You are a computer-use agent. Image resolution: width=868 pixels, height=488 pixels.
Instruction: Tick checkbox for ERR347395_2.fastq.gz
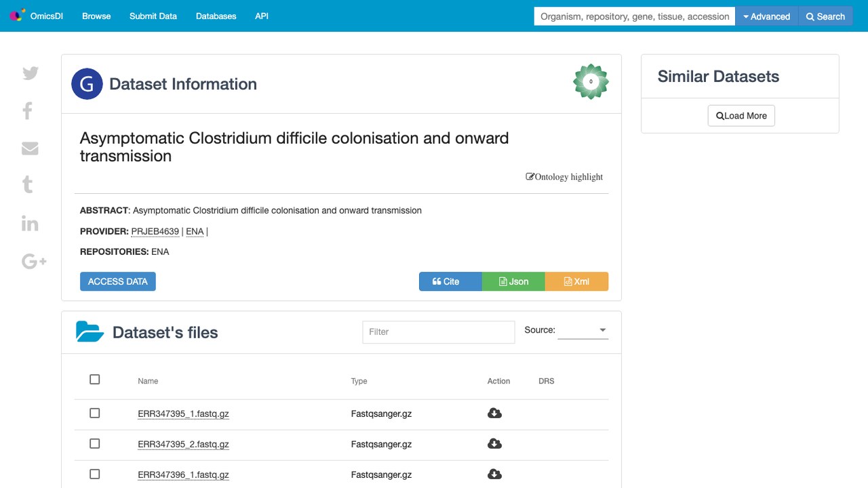(x=95, y=444)
